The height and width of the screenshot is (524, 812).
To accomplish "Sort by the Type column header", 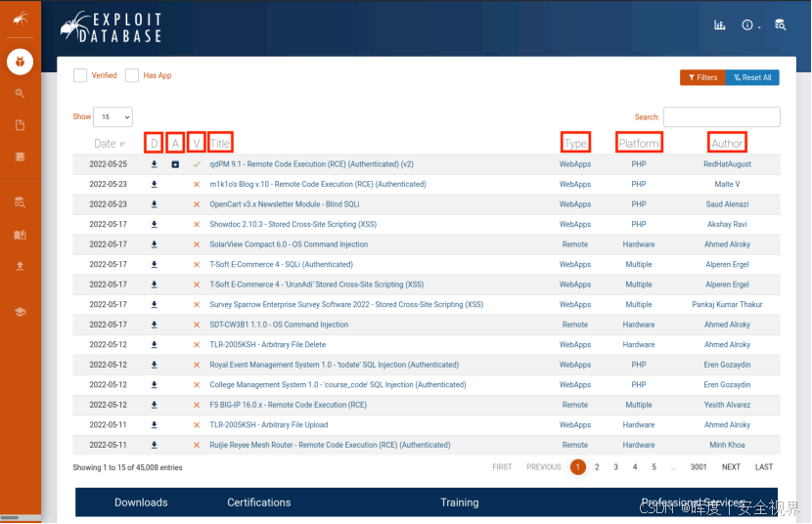I will coord(575,144).
